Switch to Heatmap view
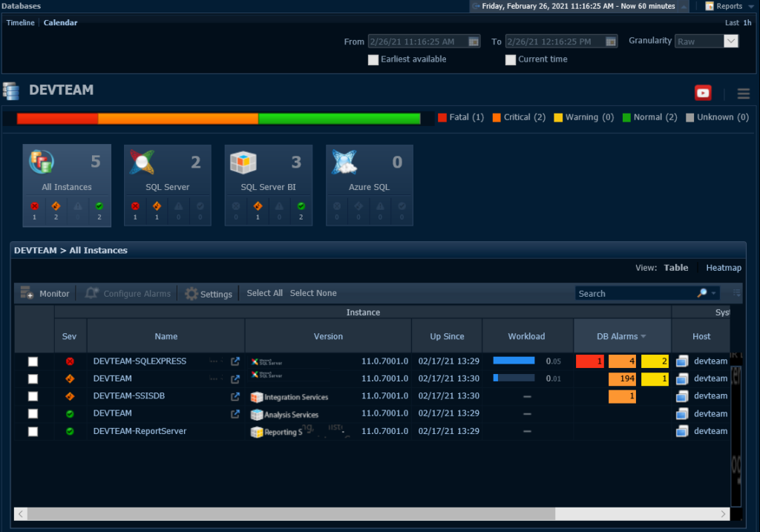This screenshot has width=760, height=532. [x=724, y=267]
